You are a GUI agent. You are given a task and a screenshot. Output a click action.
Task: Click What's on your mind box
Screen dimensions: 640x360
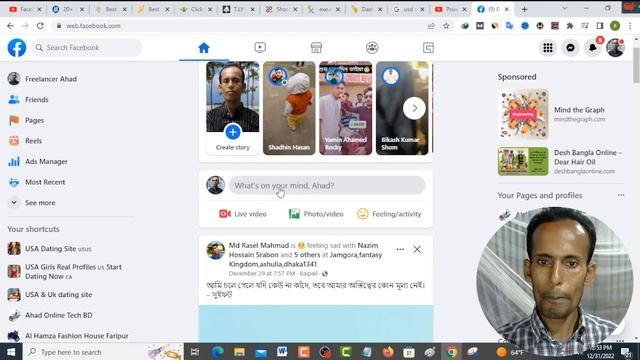[327, 185]
